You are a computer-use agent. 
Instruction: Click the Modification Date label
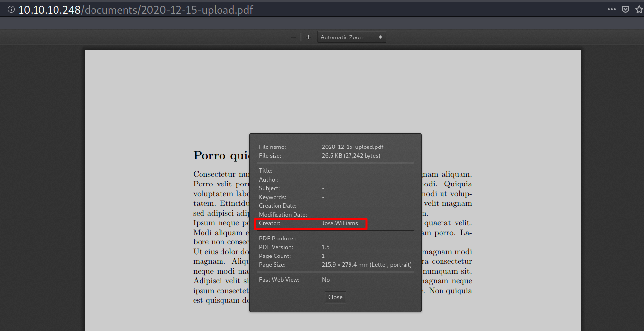[x=283, y=215]
